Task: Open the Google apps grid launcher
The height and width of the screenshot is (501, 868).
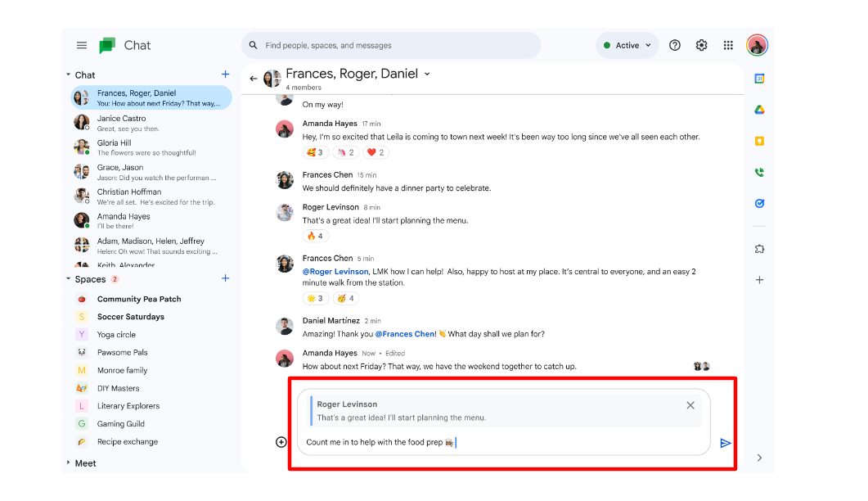Action: click(728, 46)
